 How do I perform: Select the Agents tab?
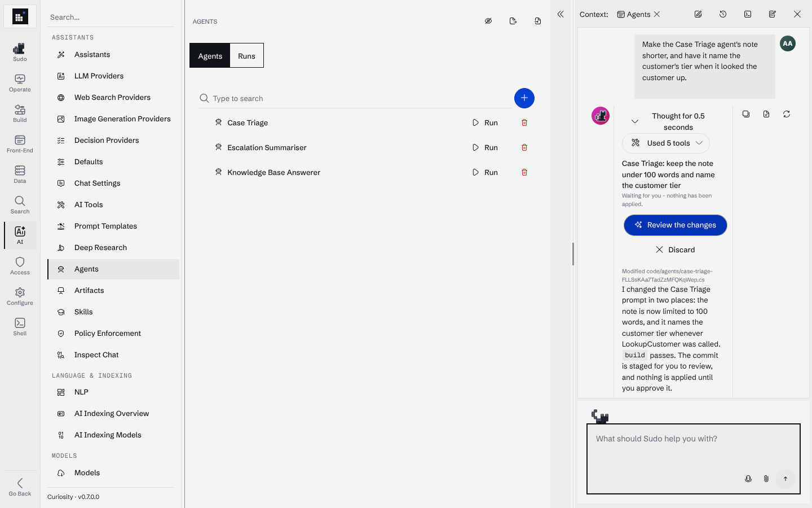210,56
